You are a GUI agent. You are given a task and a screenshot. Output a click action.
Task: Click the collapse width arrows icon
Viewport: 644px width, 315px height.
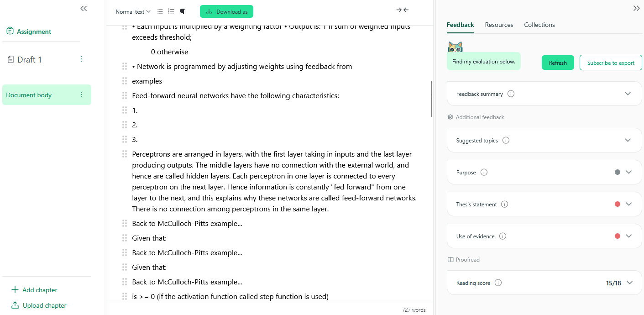[x=402, y=10]
